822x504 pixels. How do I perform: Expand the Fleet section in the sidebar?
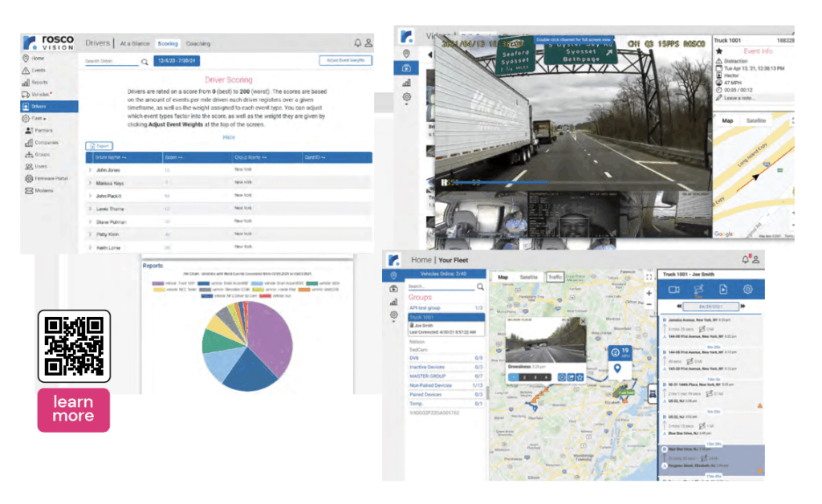tap(36, 118)
